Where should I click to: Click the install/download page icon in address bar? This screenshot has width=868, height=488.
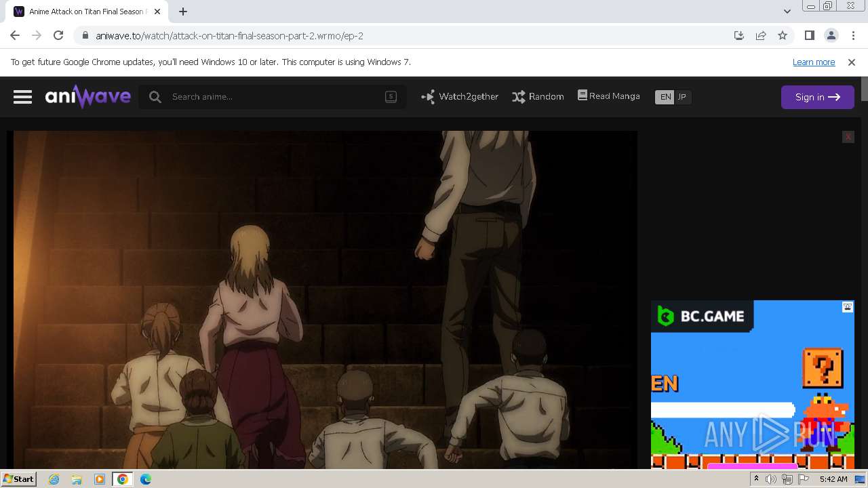(x=739, y=36)
